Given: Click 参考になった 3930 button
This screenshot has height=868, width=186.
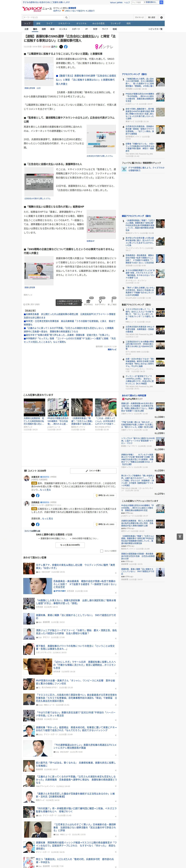Looking at the screenshot, I should tap(105, 495).
